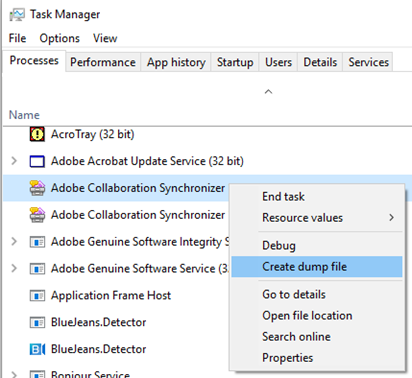Switch to the Processes tab
Image resolution: width=412 pixels, height=378 pixels.
(x=34, y=61)
